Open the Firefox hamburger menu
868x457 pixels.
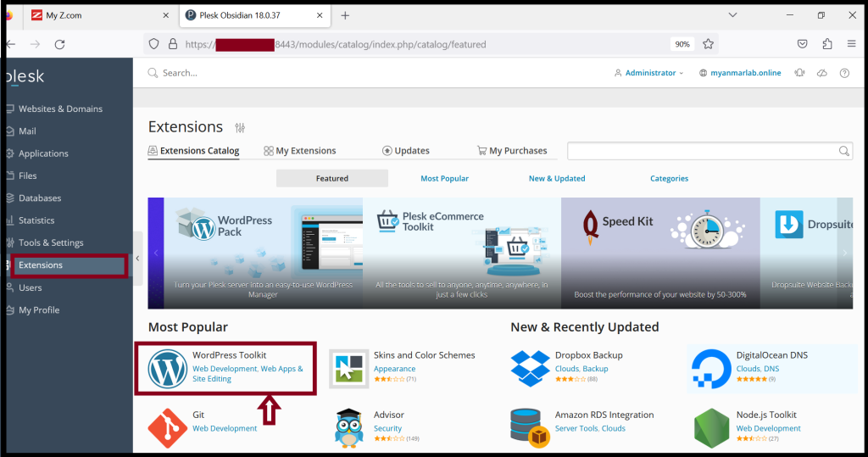click(851, 44)
